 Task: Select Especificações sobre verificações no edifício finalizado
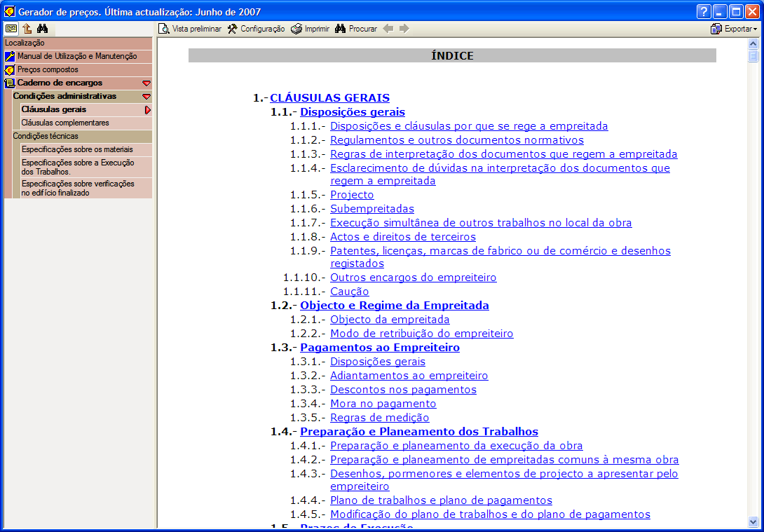point(86,188)
